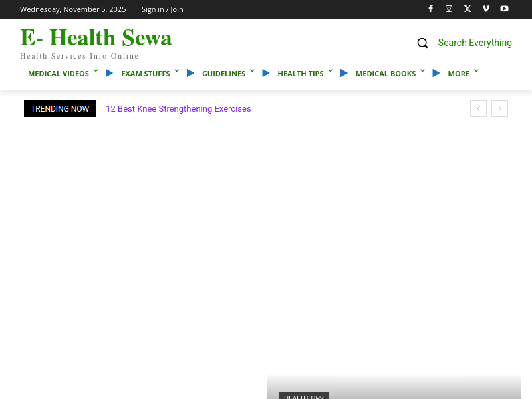532x399 pixels.
Task: Open the 12 Best Knee Strengthening Exercises article
Action: coord(178,108)
